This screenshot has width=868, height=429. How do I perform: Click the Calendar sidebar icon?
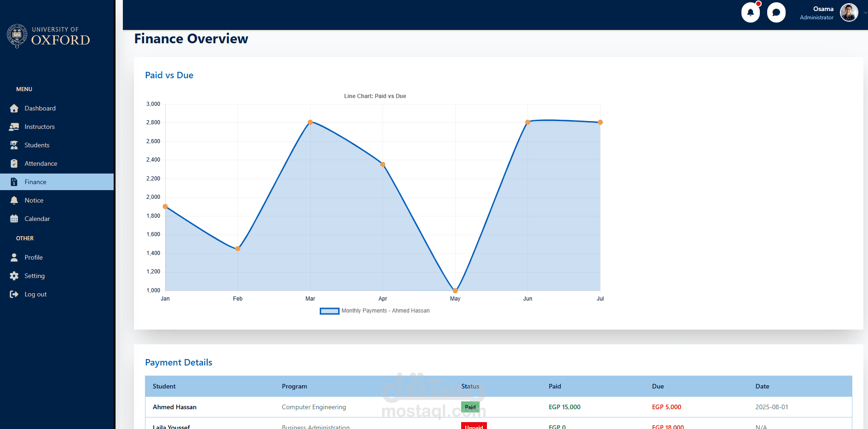(x=14, y=219)
